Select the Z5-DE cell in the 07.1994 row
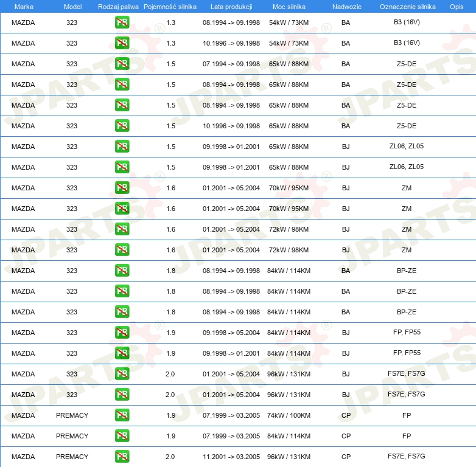This screenshot has height=467, width=476. click(407, 64)
